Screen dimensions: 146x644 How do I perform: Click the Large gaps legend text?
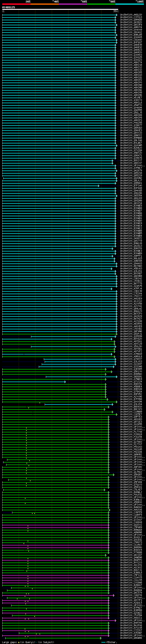28,642
